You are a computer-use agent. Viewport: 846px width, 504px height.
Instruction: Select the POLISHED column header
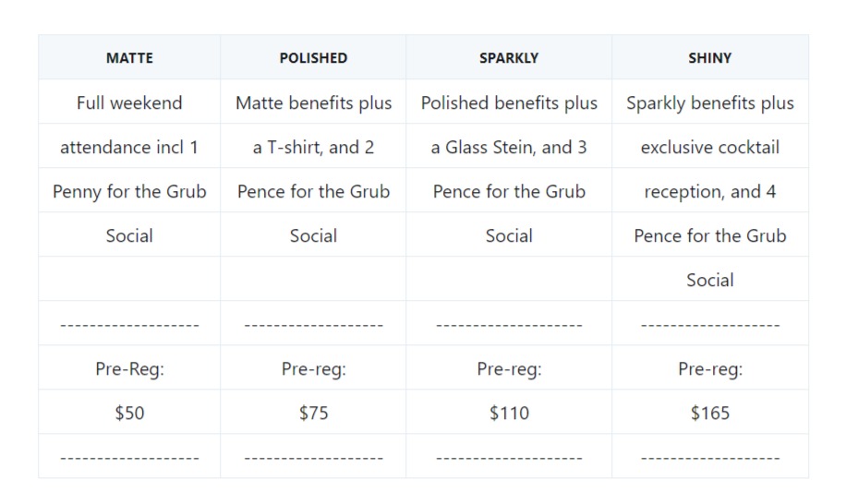(x=313, y=57)
